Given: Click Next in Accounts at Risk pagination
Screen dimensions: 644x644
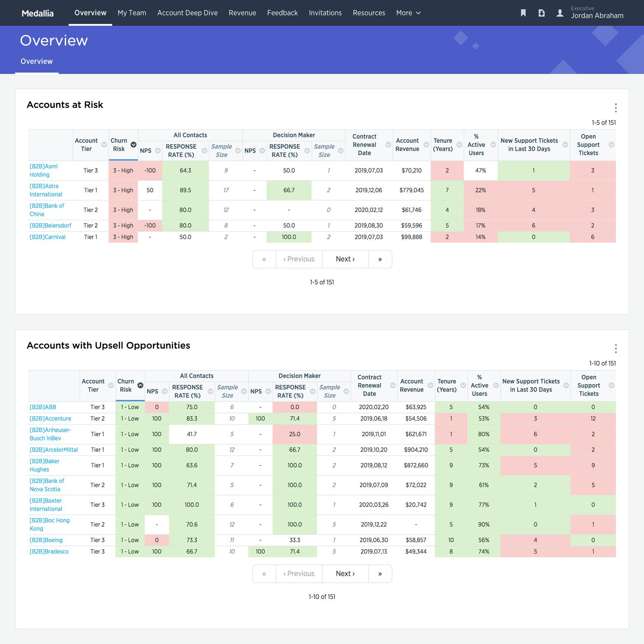Looking at the screenshot, I should click(345, 259).
